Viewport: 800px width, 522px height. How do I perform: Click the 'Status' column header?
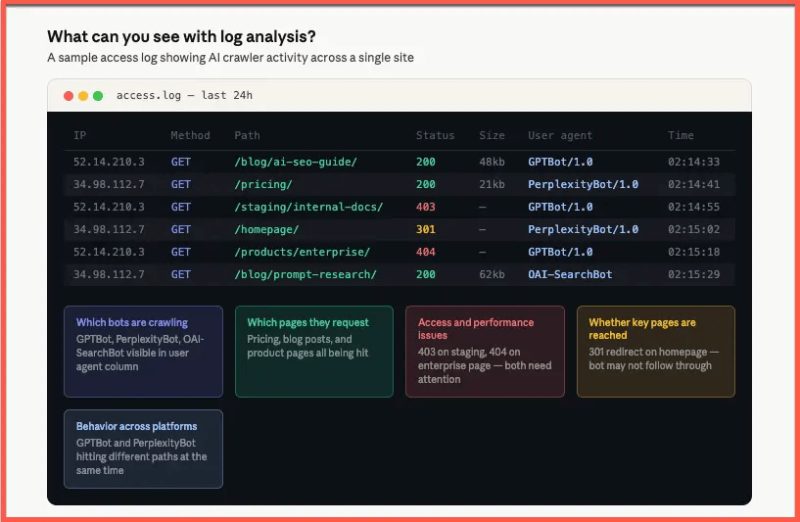click(435, 135)
